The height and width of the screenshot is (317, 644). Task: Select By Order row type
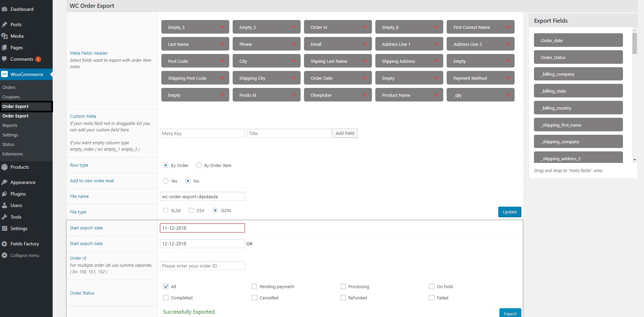[166, 165]
